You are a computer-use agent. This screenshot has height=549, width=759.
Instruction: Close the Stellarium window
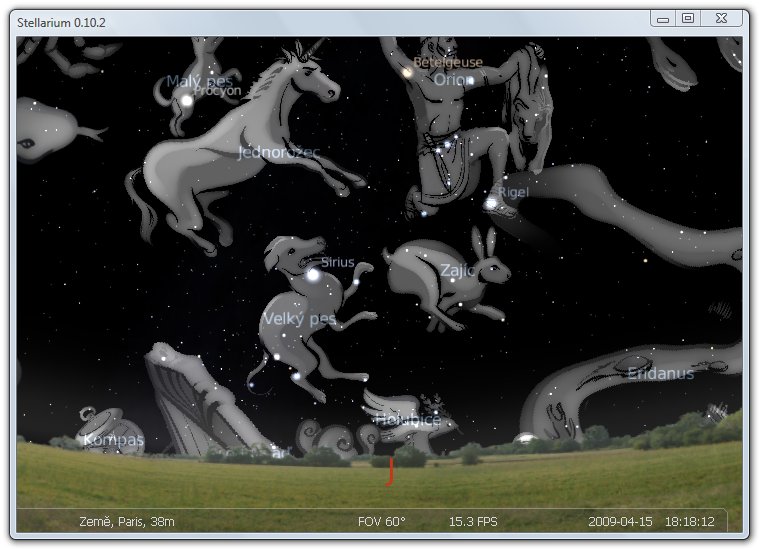pyautogui.click(x=721, y=18)
